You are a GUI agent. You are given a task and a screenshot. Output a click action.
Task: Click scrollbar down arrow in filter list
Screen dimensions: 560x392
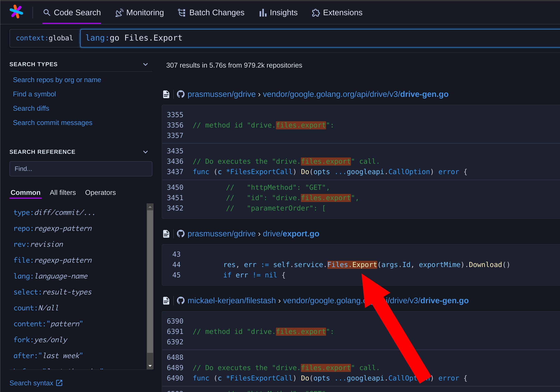150,366
